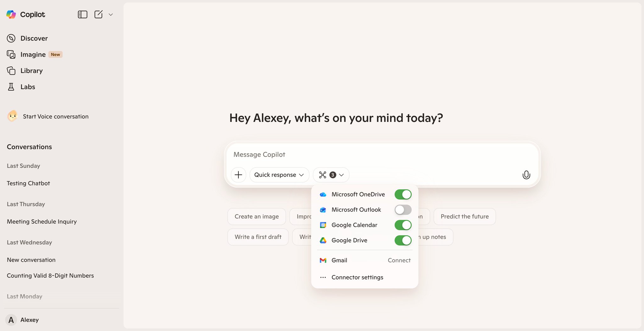Connect the Gmail account

pyautogui.click(x=399, y=260)
